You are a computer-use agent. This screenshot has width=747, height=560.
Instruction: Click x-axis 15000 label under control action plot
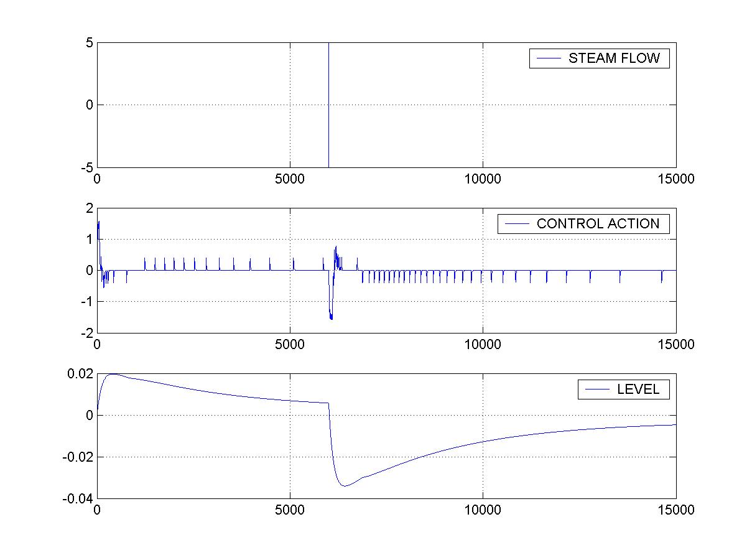676,344
